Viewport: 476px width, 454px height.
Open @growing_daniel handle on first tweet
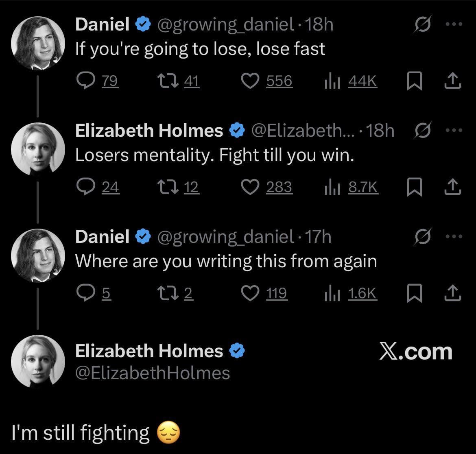(x=226, y=25)
